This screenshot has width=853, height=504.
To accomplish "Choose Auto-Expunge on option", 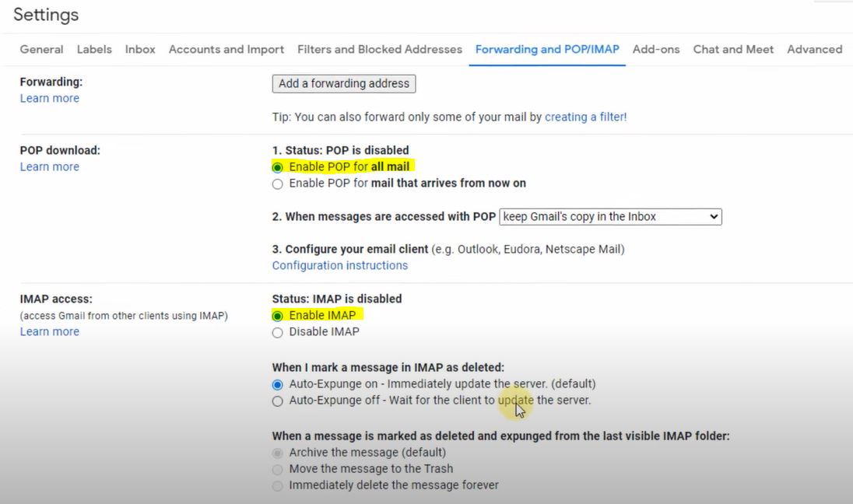I will [x=277, y=384].
